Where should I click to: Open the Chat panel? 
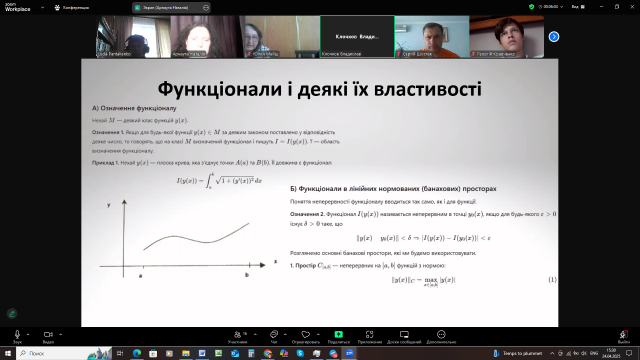point(274,336)
